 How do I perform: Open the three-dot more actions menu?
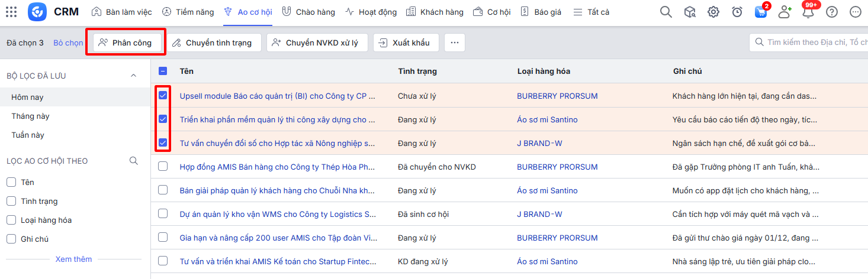click(x=454, y=43)
